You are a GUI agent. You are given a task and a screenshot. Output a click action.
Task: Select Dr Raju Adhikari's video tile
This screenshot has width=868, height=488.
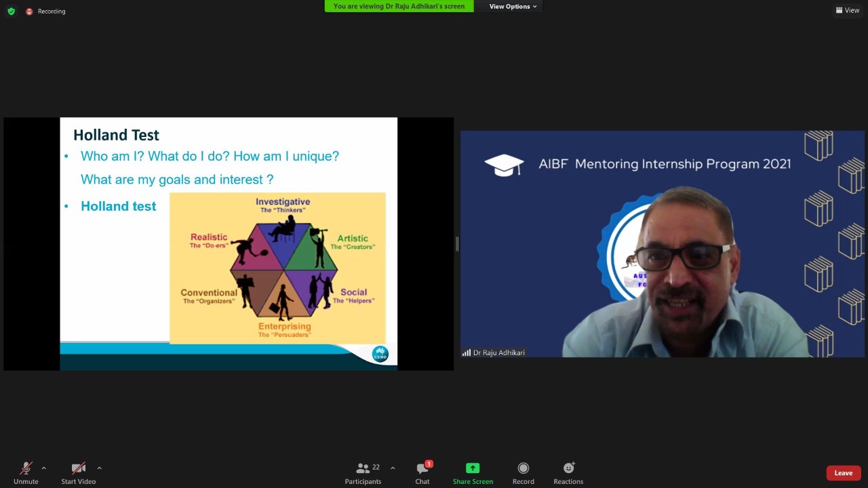point(663,244)
